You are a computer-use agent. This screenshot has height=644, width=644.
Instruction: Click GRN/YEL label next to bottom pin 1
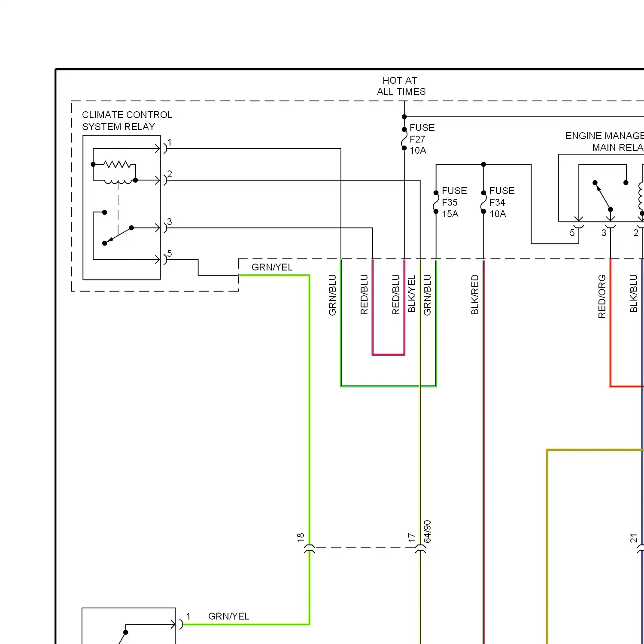pyautogui.click(x=228, y=616)
